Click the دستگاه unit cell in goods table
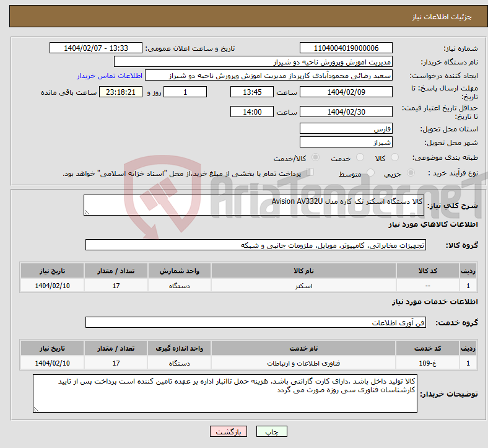 (179, 286)
